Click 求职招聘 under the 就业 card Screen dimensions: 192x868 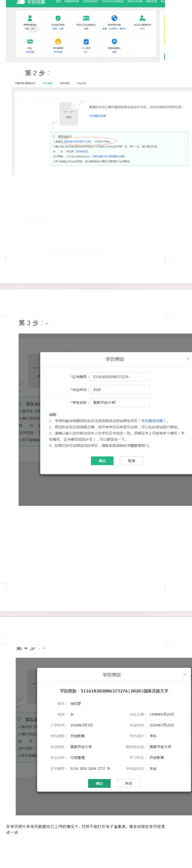pos(30,52)
